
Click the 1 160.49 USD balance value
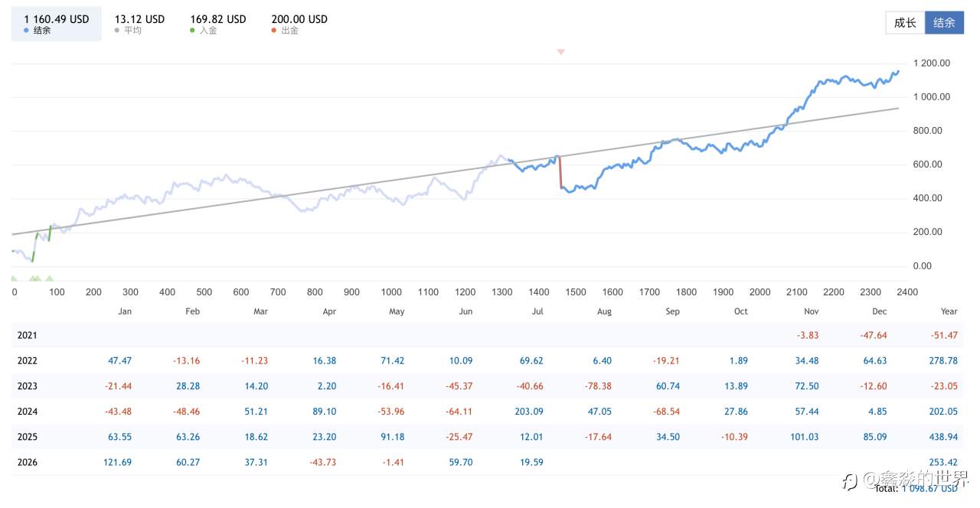click(57, 19)
